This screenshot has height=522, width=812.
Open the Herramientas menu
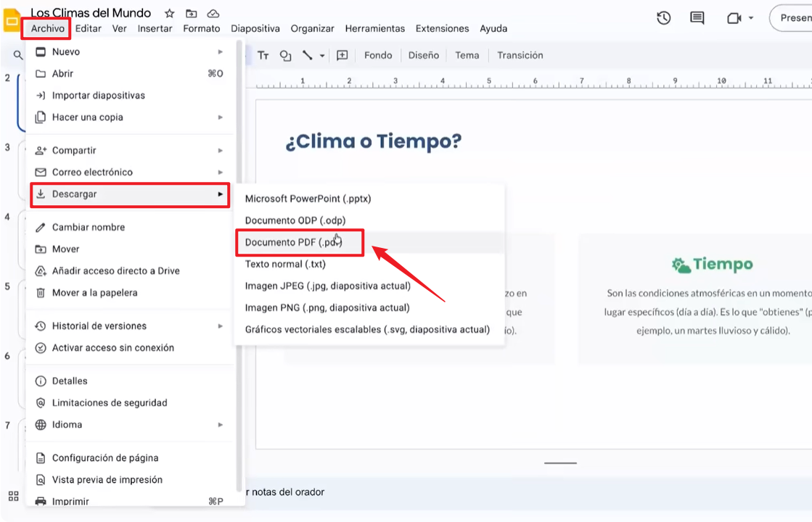tap(375, 28)
